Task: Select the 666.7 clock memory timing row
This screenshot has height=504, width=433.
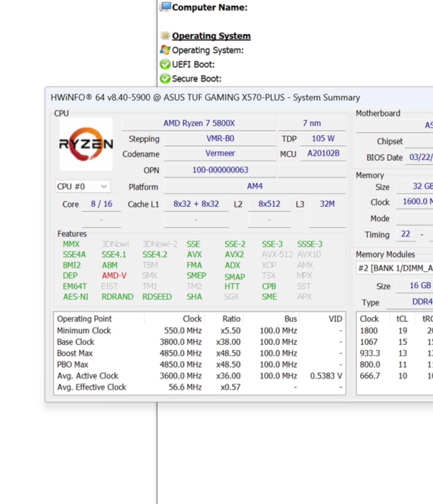Action: click(x=395, y=376)
